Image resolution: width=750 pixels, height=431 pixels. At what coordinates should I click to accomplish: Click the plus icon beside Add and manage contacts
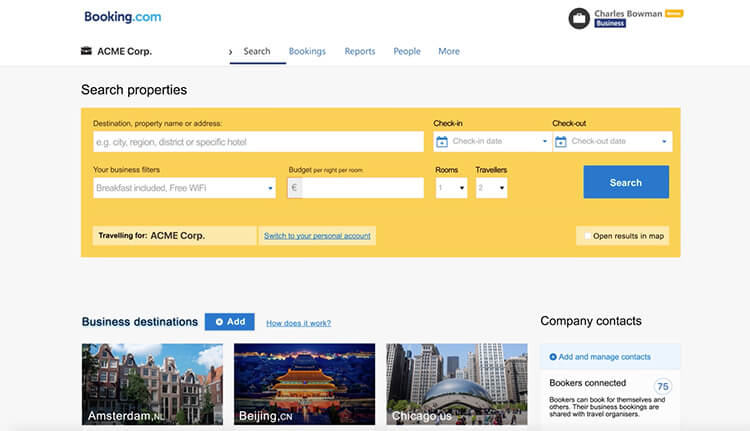(x=553, y=357)
